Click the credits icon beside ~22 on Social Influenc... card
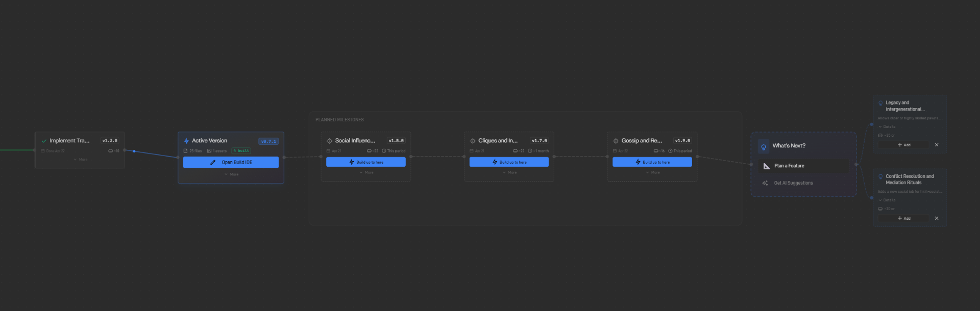The width and height of the screenshot is (980, 311). (x=369, y=151)
